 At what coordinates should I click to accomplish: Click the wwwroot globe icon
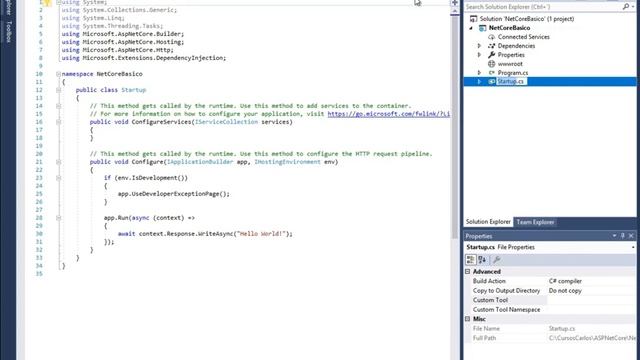[x=491, y=64]
